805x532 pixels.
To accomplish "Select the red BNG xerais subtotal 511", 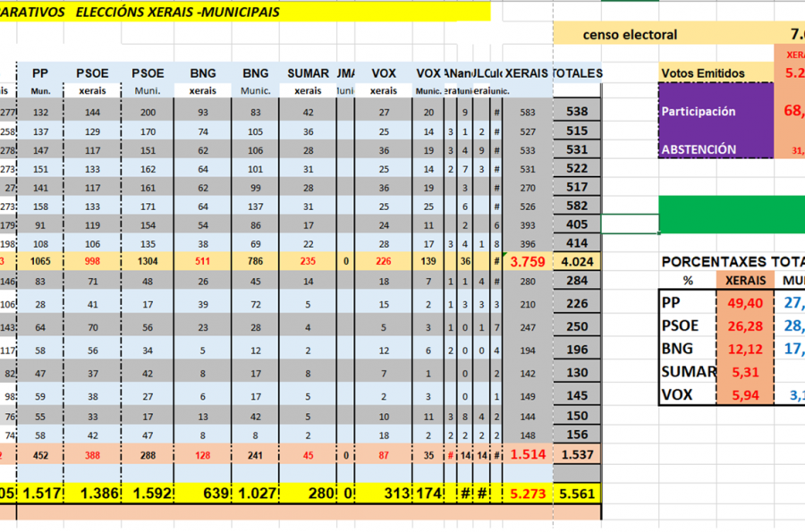I will tap(203, 261).
